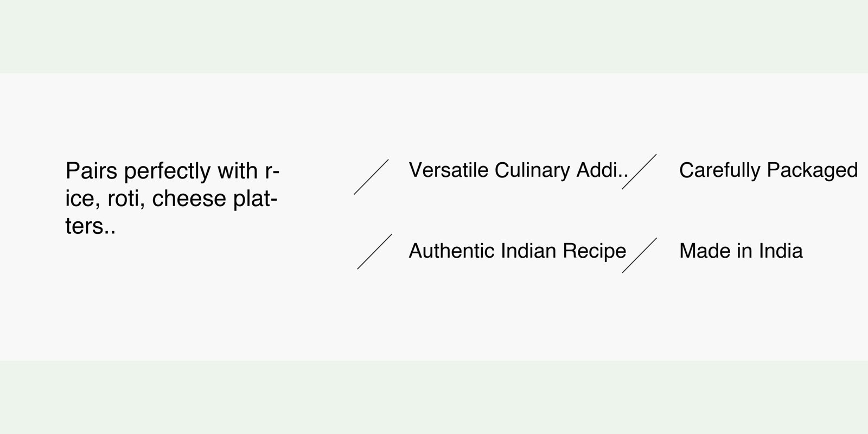Viewport: 868px width, 434px height.
Task: Select the Carefully Packaged feature text
Action: coord(768,170)
